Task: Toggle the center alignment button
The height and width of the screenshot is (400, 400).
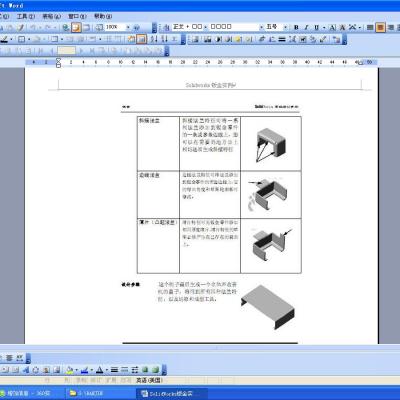Action: (x=380, y=27)
